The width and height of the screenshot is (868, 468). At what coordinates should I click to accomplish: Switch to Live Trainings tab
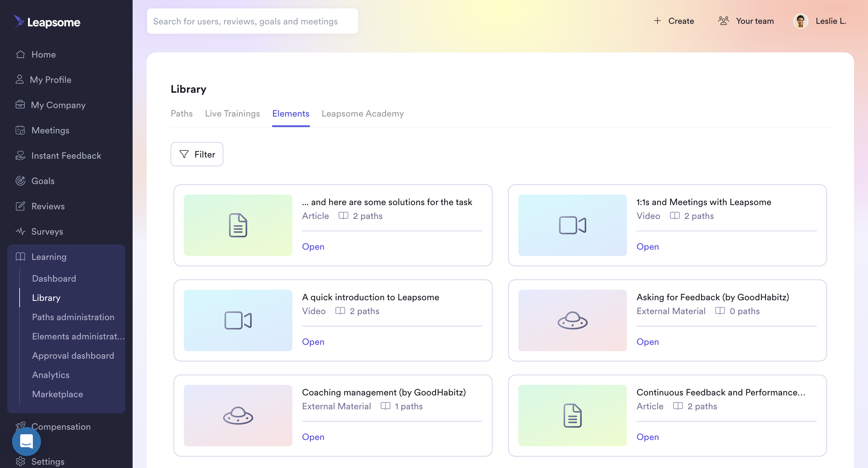(x=232, y=114)
